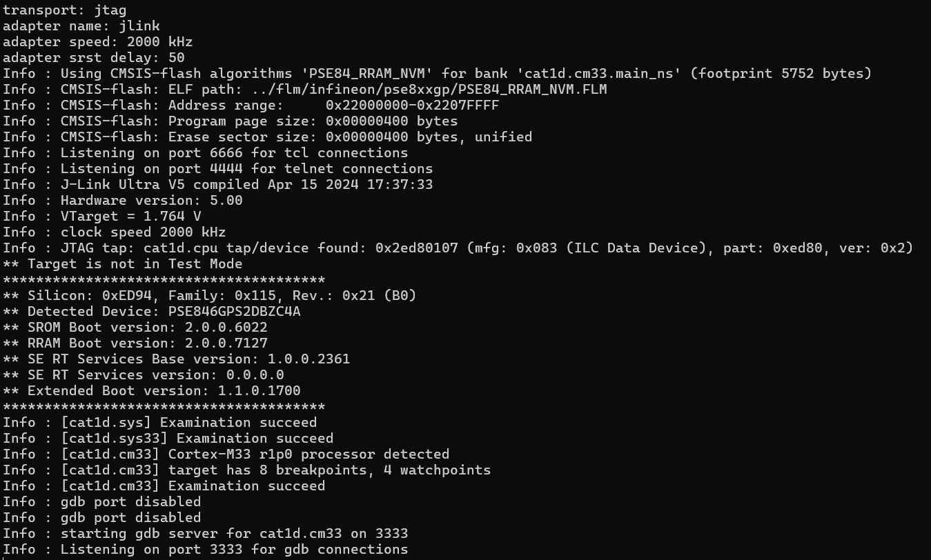Click the 'Hardware version: 5.00' line
This screenshot has height=560, width=931.
point(122,201)
